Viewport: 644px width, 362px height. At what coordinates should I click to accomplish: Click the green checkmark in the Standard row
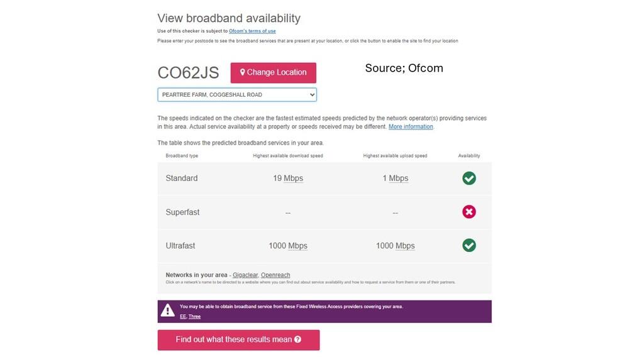tap(469, 178)
